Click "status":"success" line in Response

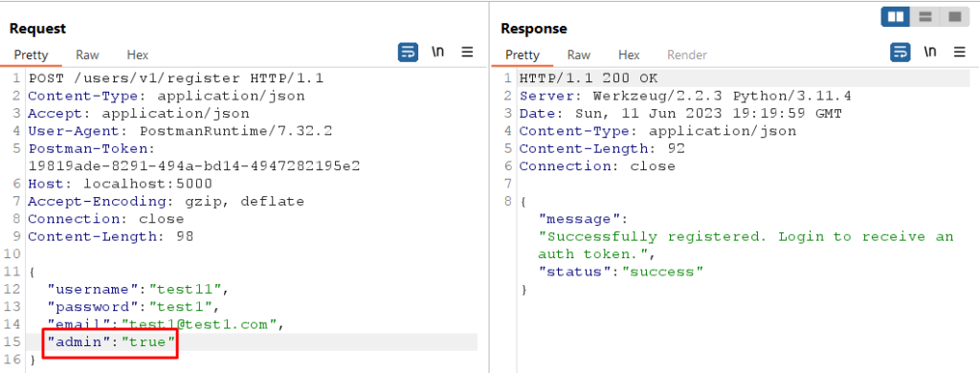pos(621,272)
